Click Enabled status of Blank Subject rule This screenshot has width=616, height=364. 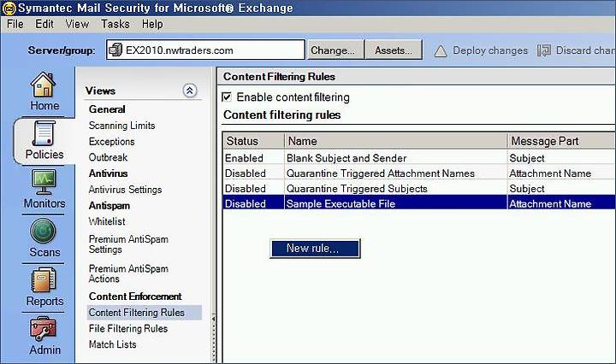[244, 158]
